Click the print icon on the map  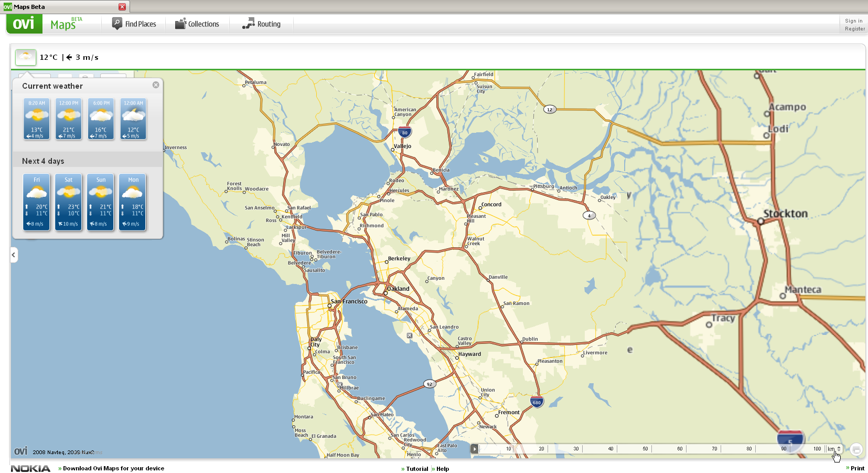pos(856,449)
